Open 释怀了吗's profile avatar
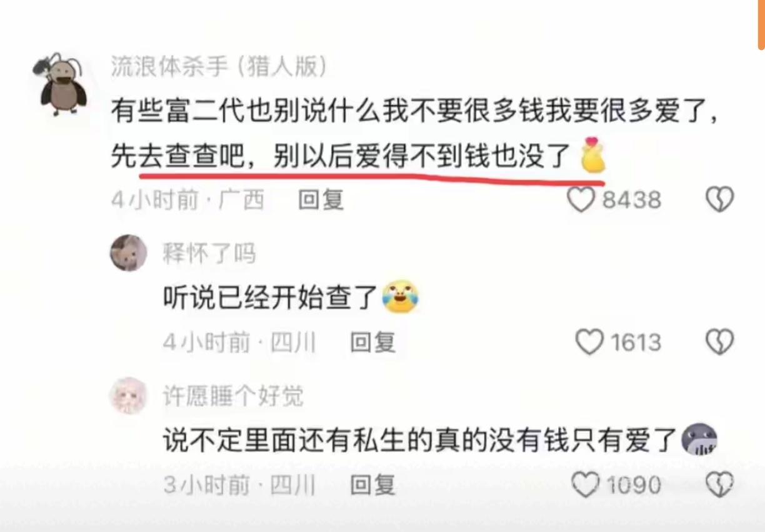Screen dimensions: 765x532 pos(129,253)
